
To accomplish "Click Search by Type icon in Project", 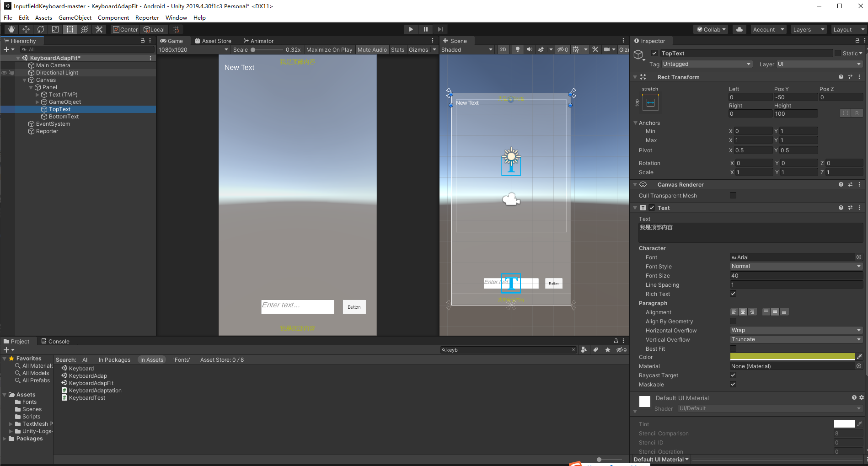I will (584, 350).
